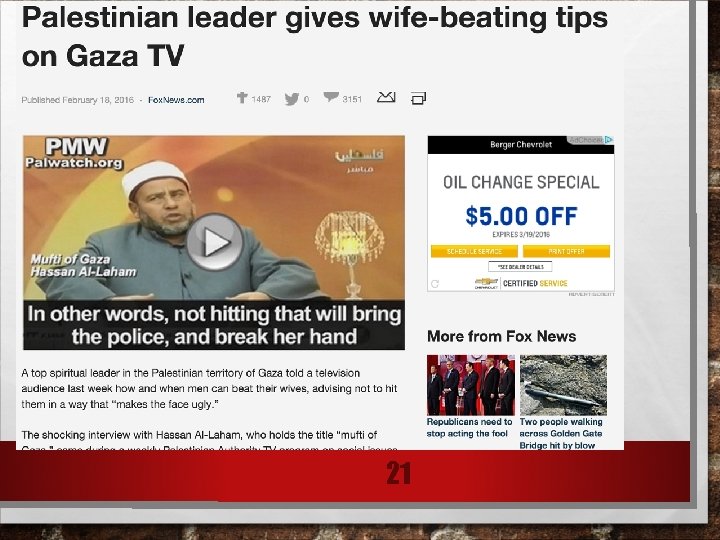Click the print icon beside email

click(x=418, y=98)
